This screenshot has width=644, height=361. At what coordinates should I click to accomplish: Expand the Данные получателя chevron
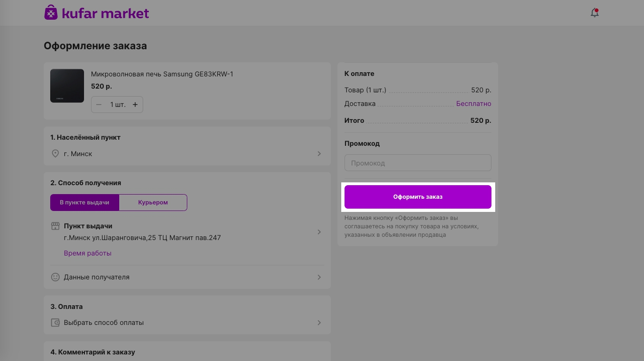pos(319,277)
